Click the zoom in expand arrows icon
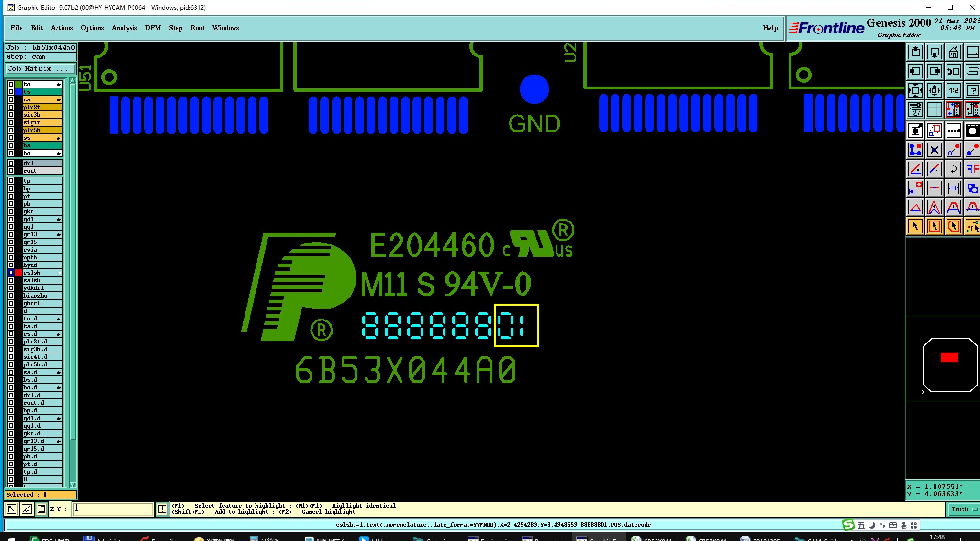This screenshot has height=541, width=980. click(x=915, y=90)
